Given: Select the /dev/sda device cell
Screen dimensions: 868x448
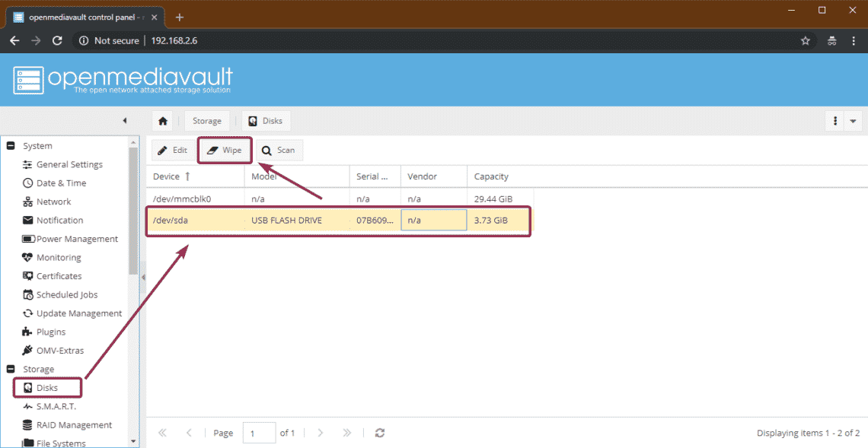Looking at the screenshot, I should pyautogui.click(x=196, y=220).
